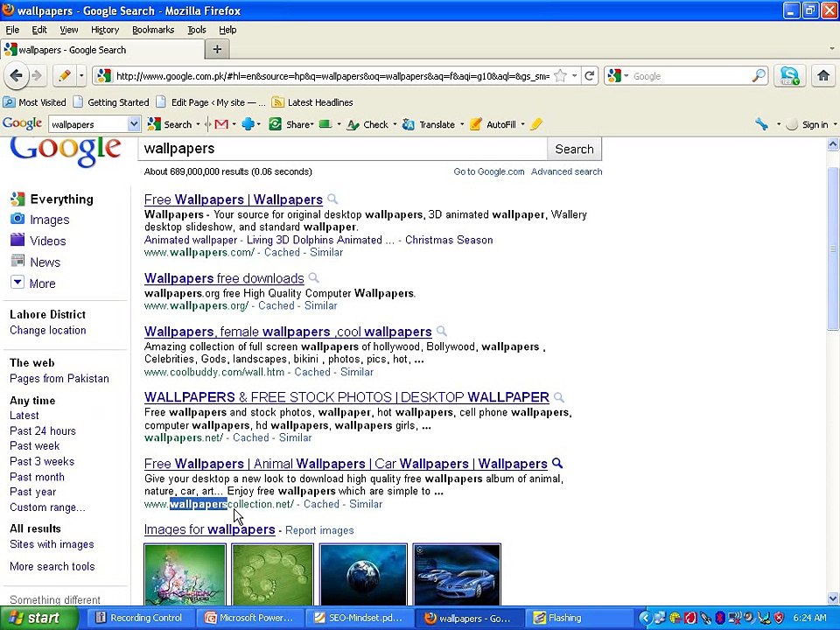Click the page vertical scrollbar thumb
The height and width of the screenshot is (630, 840).
(832, 248)
